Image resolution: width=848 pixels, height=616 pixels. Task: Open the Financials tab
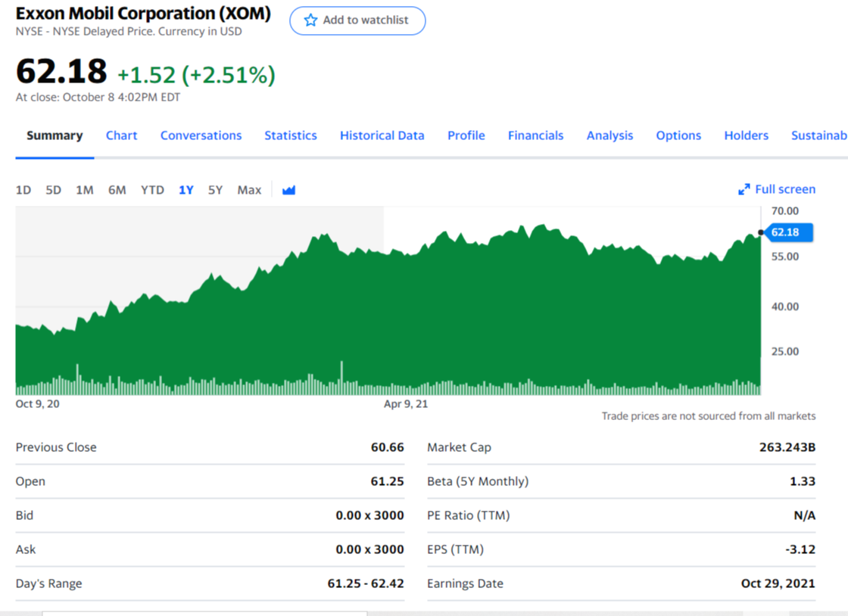[535, 135]
